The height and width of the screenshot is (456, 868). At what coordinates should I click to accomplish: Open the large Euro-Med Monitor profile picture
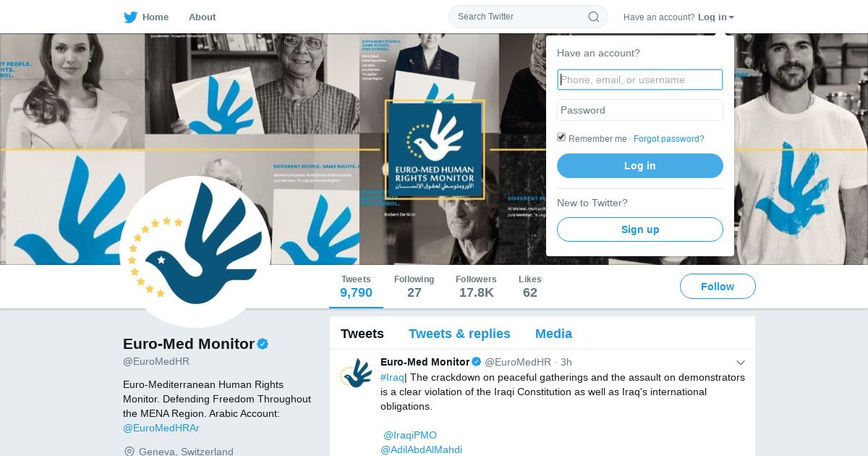(195, 252)
